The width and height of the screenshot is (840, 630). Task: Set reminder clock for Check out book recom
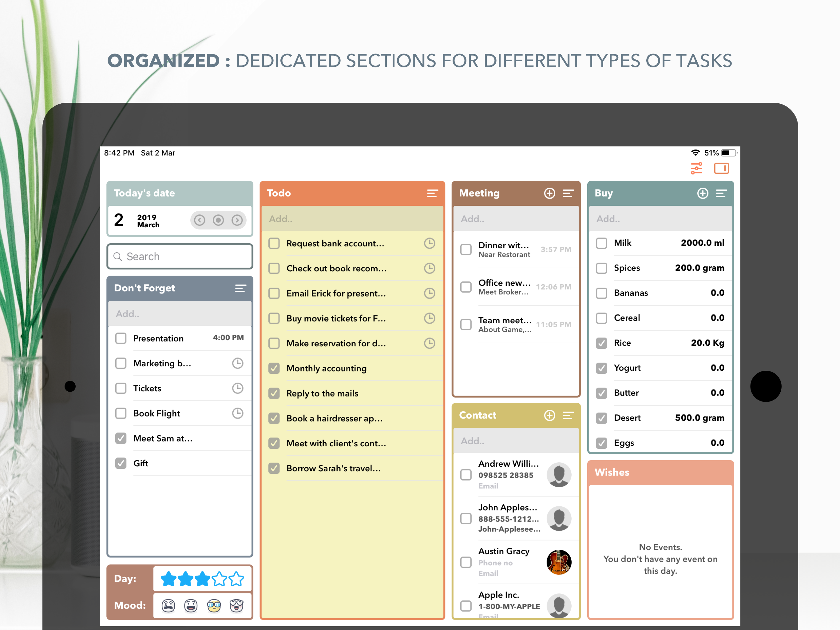pos(430,268)
